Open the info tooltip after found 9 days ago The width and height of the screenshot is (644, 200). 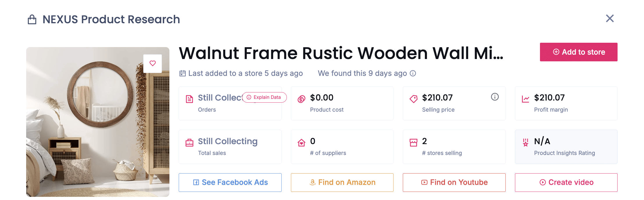pyautogui.click(x=413, y=73)
